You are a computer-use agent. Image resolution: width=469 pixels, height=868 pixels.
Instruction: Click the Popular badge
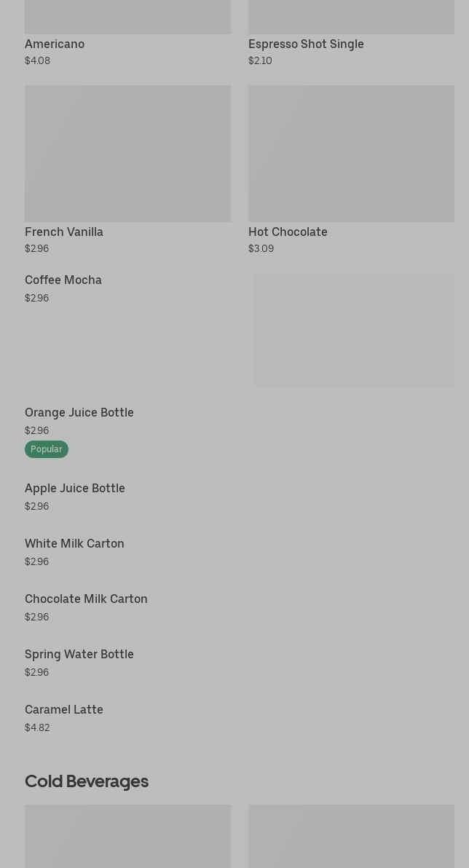point(47,449)
